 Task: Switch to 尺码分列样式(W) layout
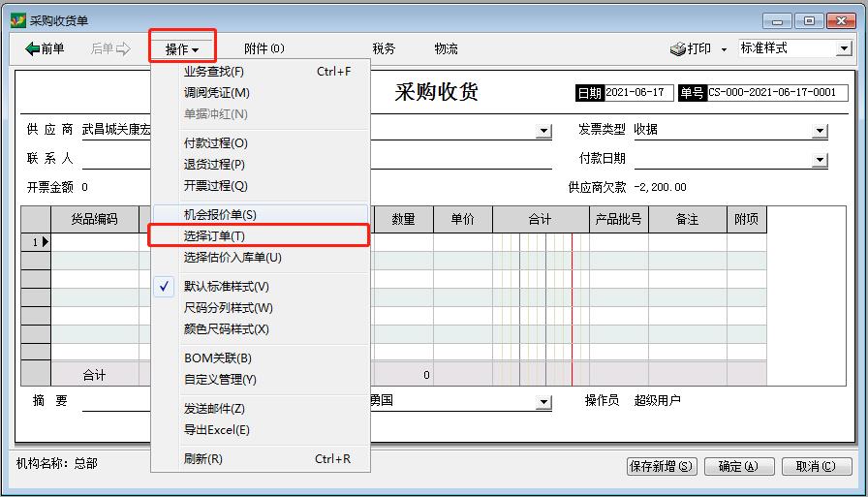click(x=261, y=308)
